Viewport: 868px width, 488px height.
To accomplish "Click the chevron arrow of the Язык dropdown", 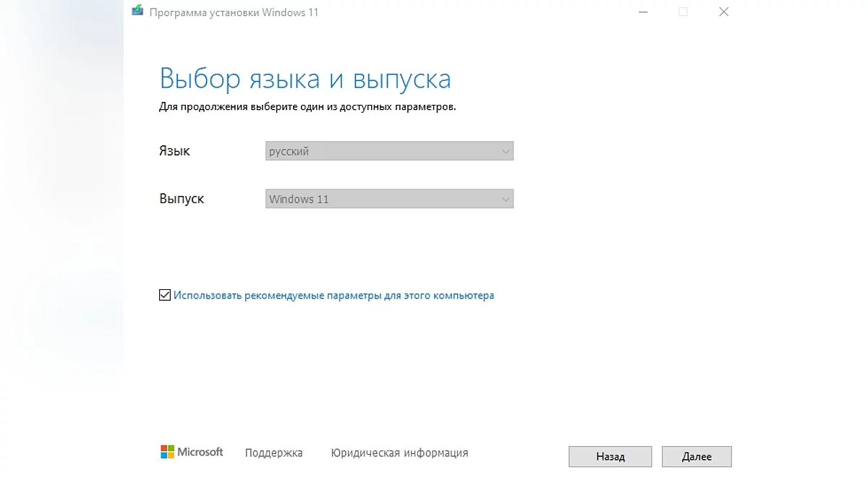I will [x=506, y=151].
